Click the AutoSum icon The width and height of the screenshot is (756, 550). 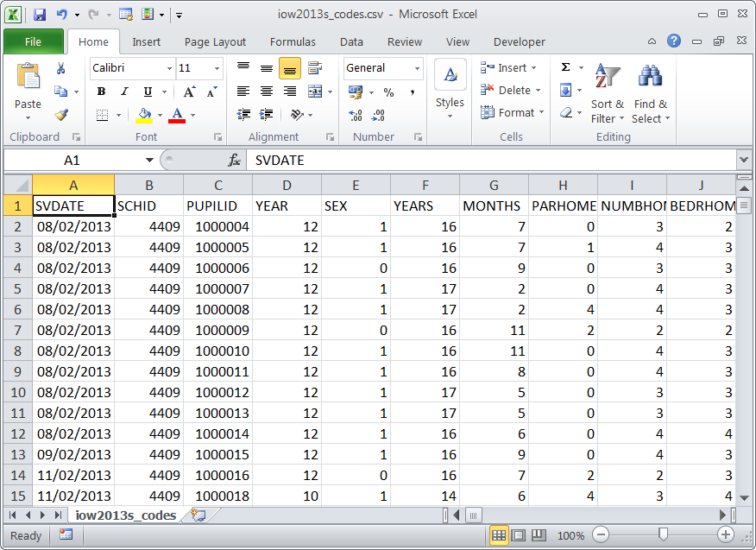pyautogui.click(x=566, y=67)
